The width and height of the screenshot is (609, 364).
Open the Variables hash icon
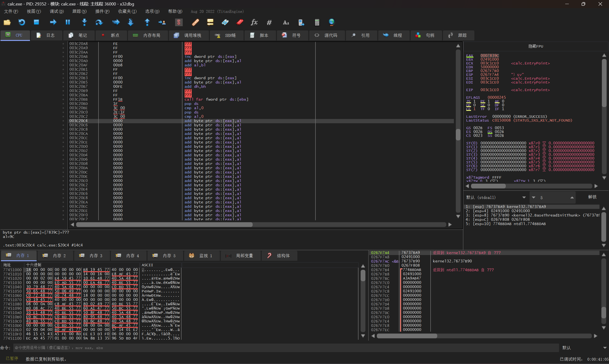pyautogui.click(x=269, y=23)
